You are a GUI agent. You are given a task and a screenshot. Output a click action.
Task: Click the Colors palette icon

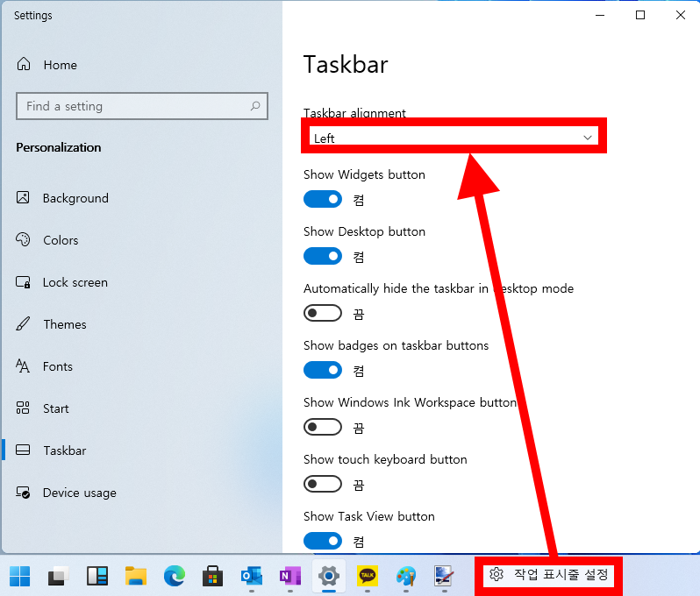pos(23,239)
